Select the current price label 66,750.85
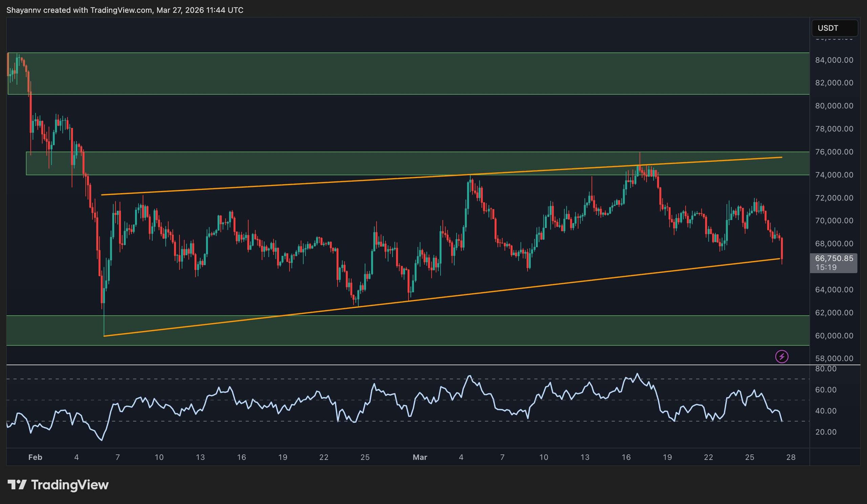Screen dimensions: 867x504 834,258
